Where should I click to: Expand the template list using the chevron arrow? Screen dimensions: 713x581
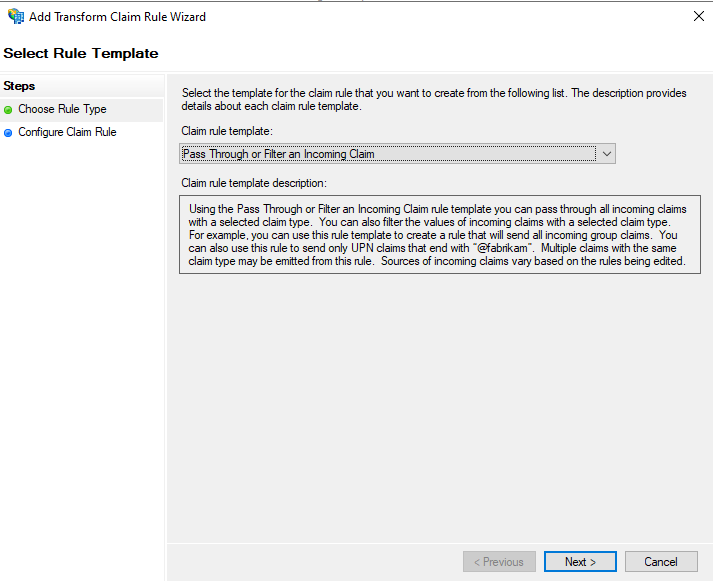click(x=606, y=154)
